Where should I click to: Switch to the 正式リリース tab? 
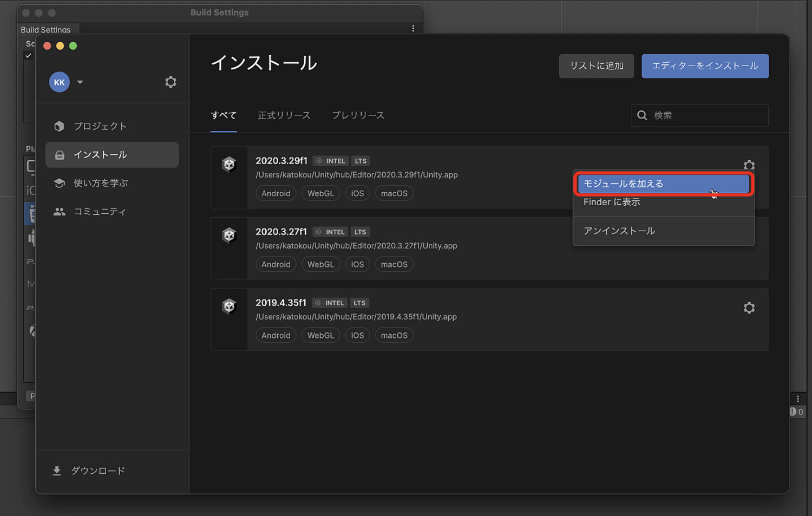(x=284, y=115)
